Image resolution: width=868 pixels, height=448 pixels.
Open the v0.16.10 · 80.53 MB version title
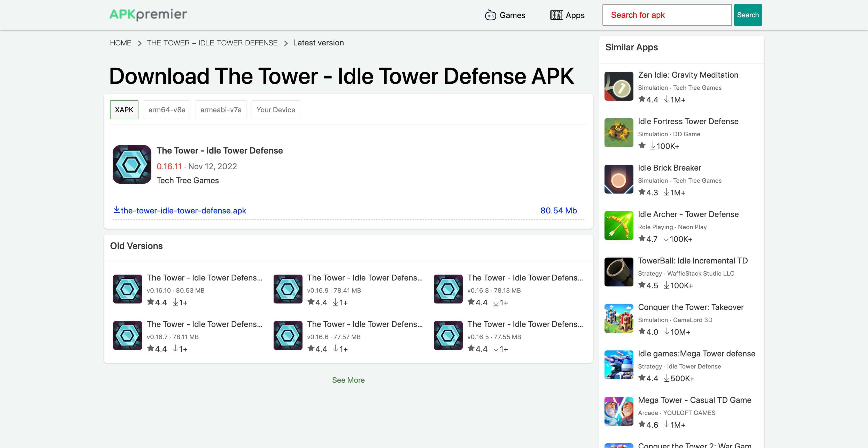click(x=204, y=278)
